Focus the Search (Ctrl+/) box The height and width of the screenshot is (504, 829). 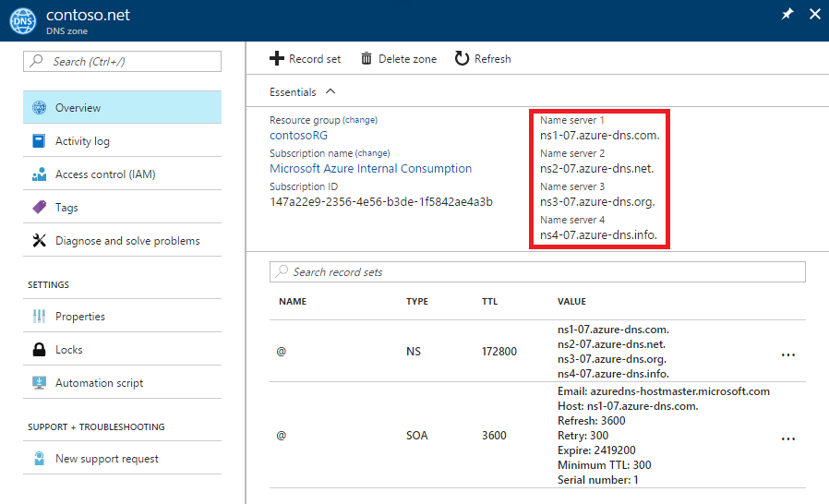point(122,61)
